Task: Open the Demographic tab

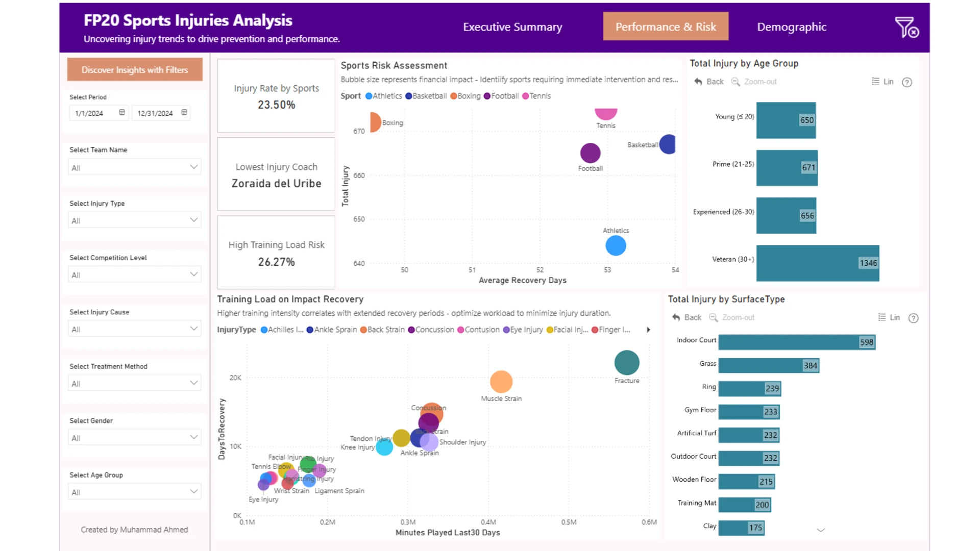Action: 792,27
